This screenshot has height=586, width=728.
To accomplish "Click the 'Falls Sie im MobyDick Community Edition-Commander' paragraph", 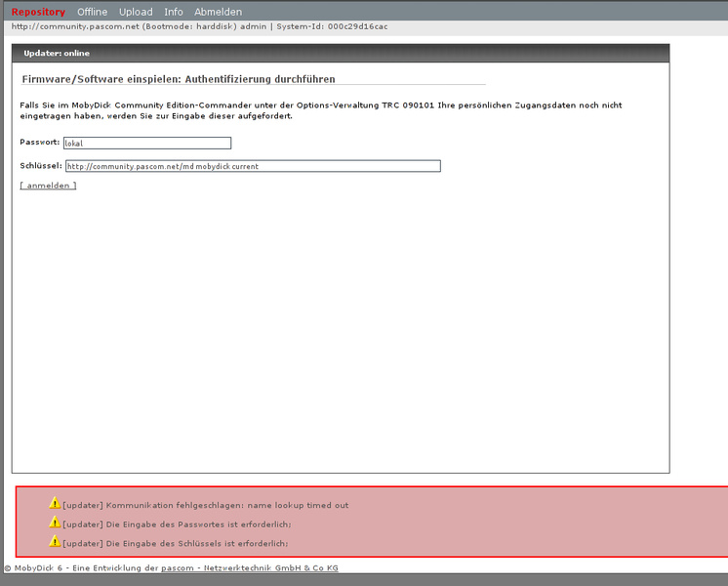I will point(321,110).
